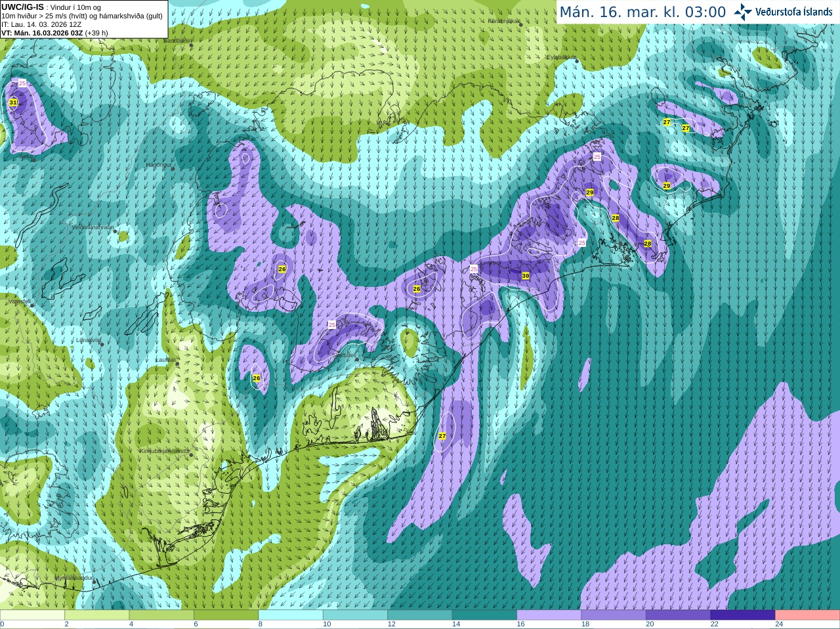
Task: Select the 16–18 m/s legend swatch
Action: click(x=549, y=615)
